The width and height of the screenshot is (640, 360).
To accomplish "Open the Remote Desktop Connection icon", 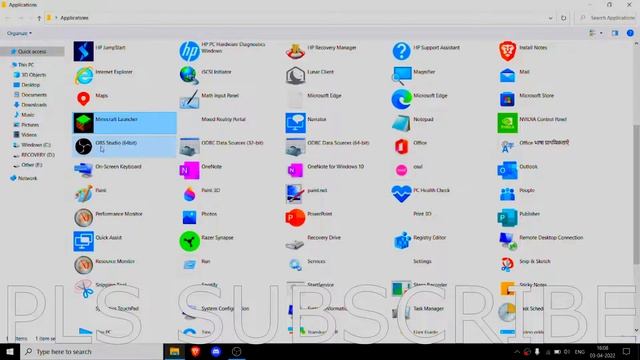I will click(507, 241).
